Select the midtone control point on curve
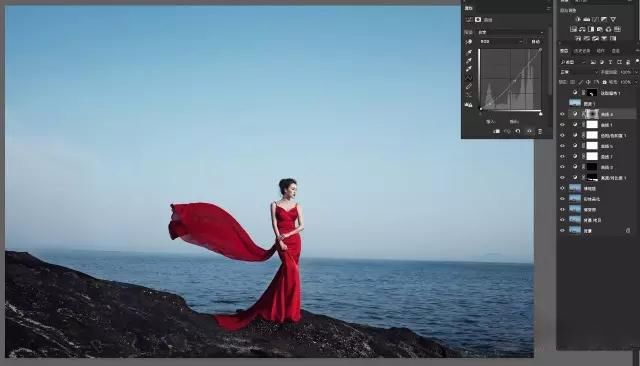 (x=515, y=80)
